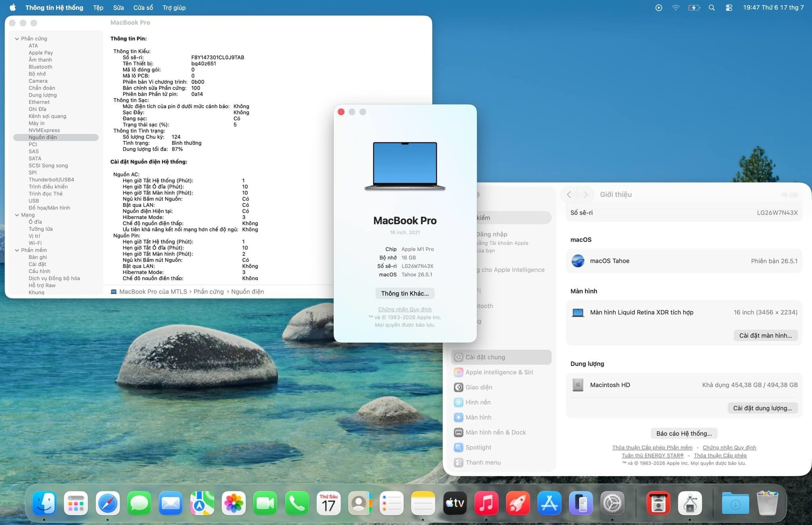Select Đồ họa/Màn hình in hardware list
This screenshot has width=812, height=525.
coord(49,208)
